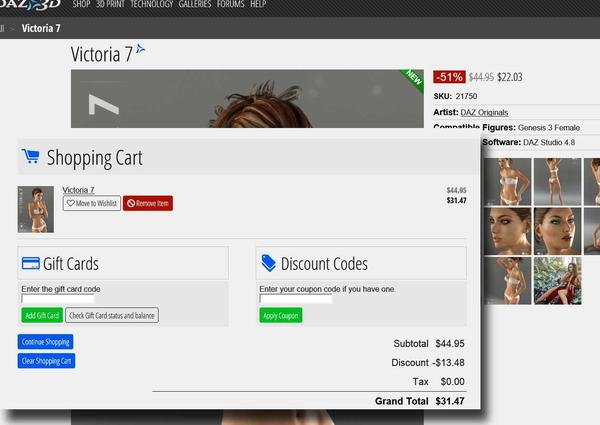The image size is (600, 425).
Task: Click the Discount -$13.48 value
Action: (448, 363)
